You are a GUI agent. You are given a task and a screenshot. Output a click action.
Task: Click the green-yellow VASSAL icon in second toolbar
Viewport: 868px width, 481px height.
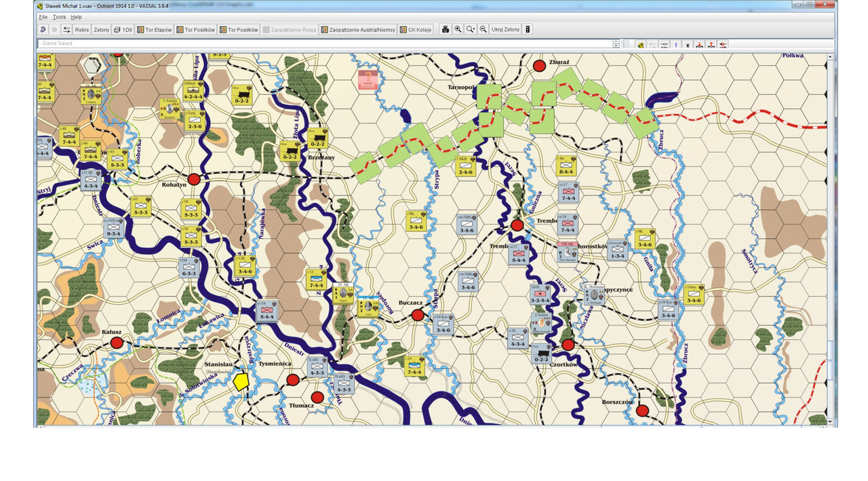(641, 45)
